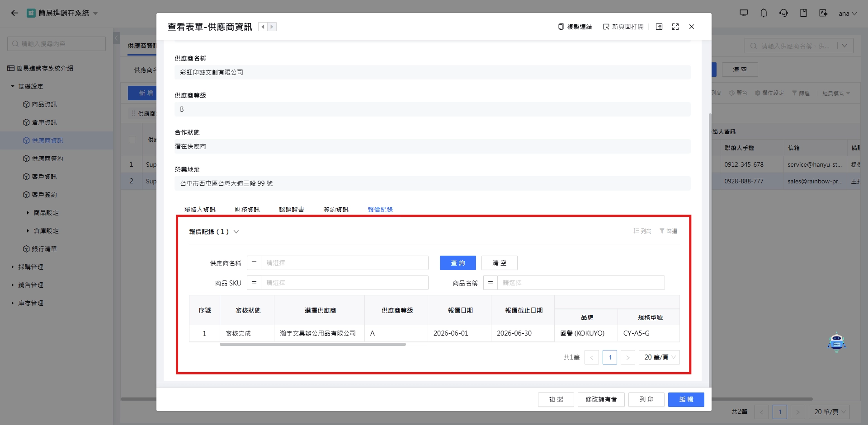Open the chatbot assistant robot icon
Viewport: 868px width, 425px height.
coord(836,341)
